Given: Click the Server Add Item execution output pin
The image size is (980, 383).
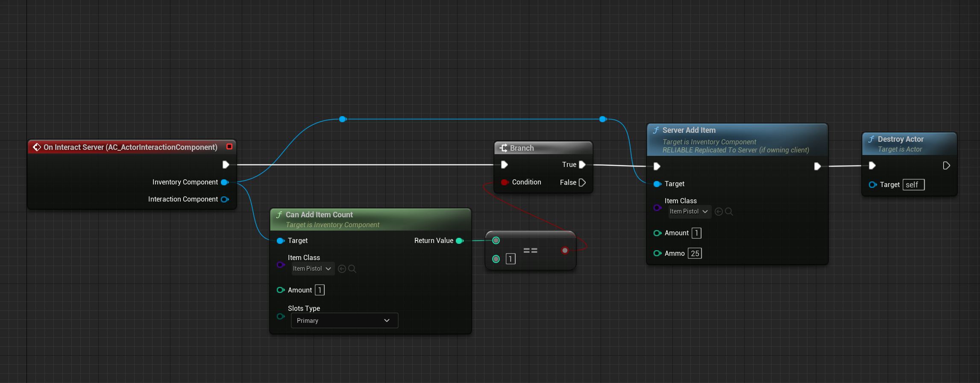Looking at the screenshot, I should pyautogui.click(x=817, y=166).
